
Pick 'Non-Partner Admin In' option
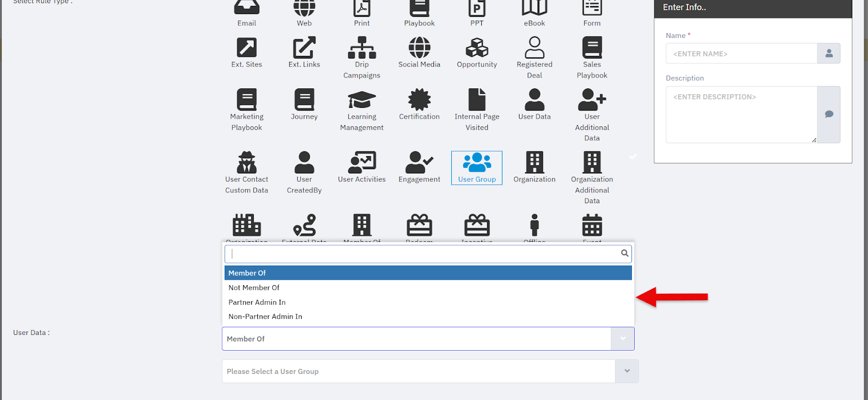[265, 317]
